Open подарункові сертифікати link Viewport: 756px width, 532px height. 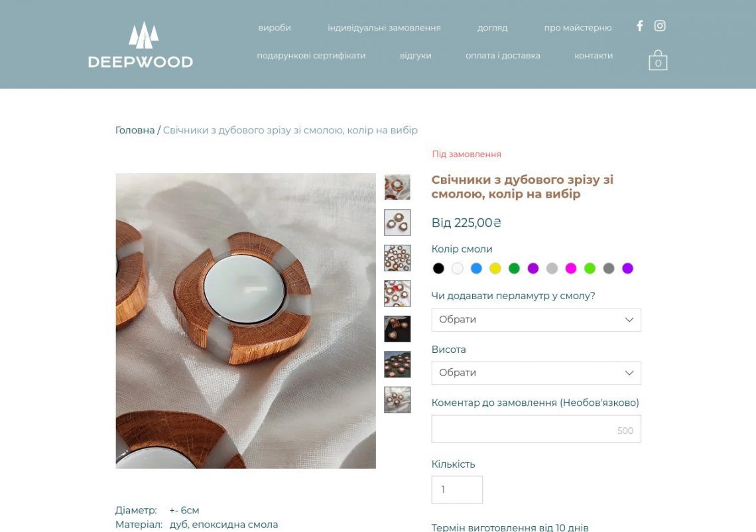click(x=311, y=56)
